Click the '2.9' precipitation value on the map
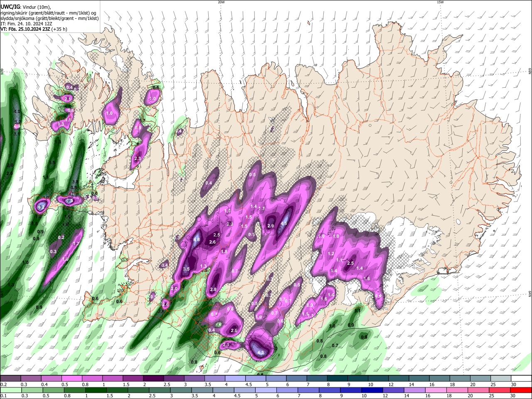Image resolution: width=532 pixels, height=399 pixels. click(x=271, y=226)
